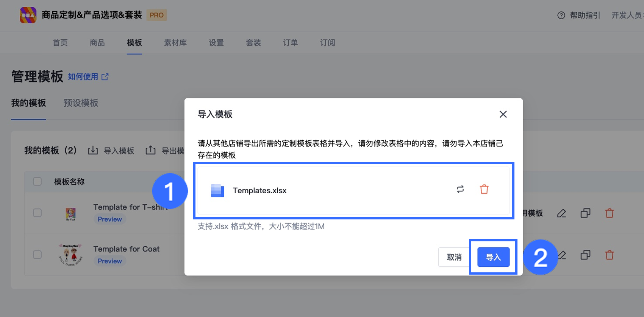Close the 导入模板 dialog
Viewport: 644px width, 317px height.
click(503, 114)
